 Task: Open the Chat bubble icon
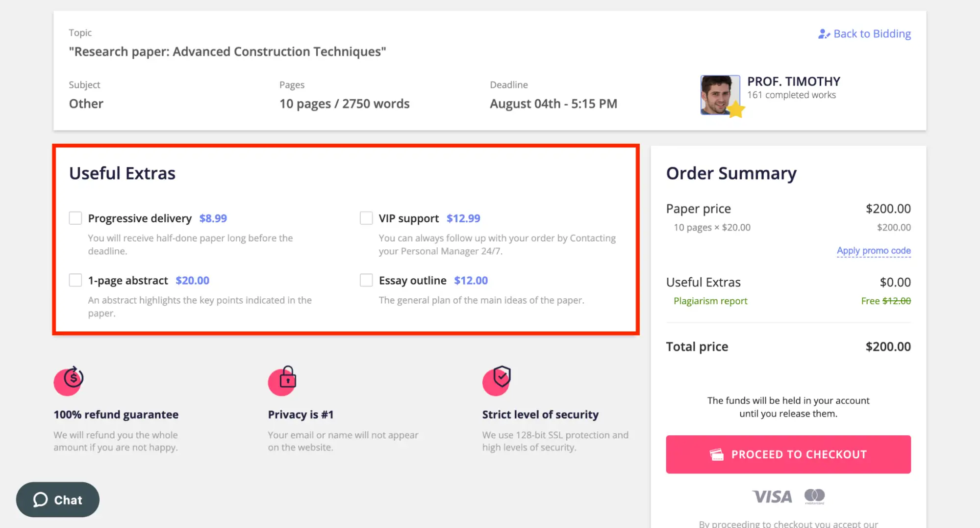coord(40,500)
